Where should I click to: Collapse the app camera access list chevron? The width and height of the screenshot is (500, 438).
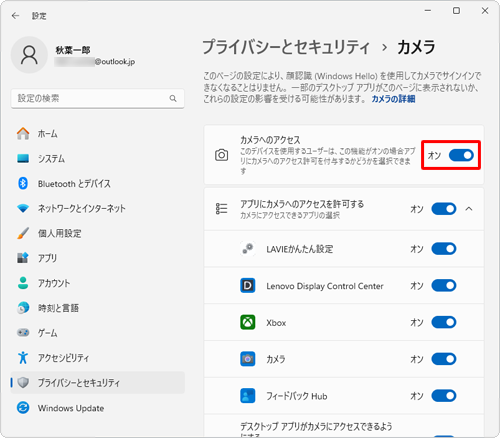click(469, 209)
